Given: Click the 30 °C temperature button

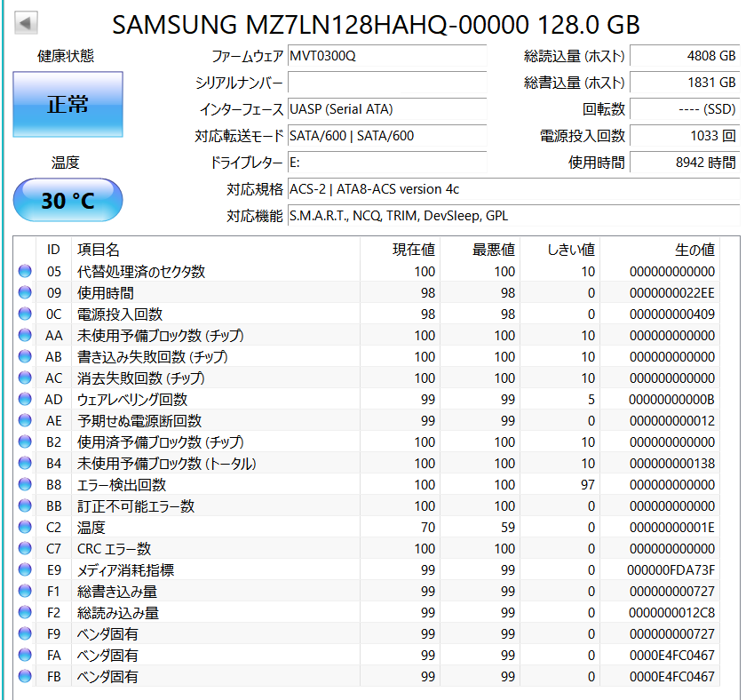Looking at the screenshot, I should point(67,201).
